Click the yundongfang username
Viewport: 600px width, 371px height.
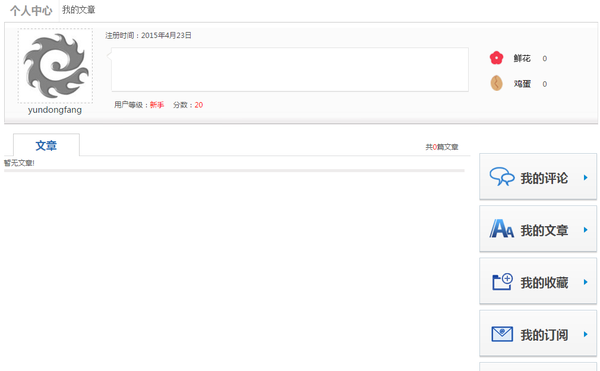coord(55,110)
